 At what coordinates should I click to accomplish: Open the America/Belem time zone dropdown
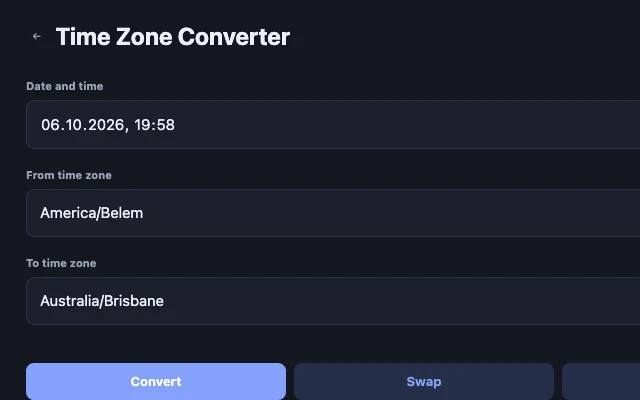pyautogui.click(x=333, y=213)
